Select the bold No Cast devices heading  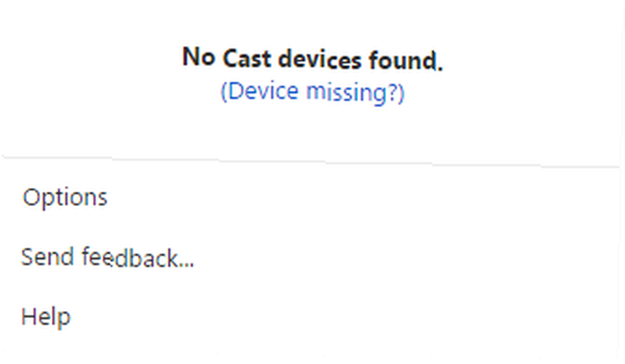[x=312, y=59]
